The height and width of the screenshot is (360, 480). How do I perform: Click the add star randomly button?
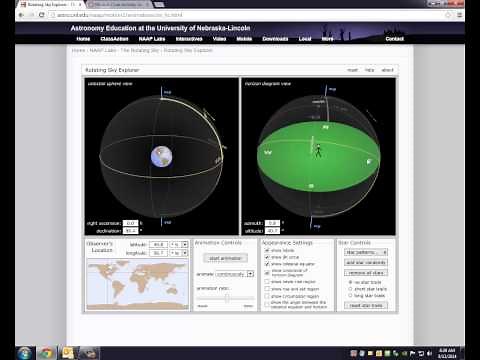366,263
